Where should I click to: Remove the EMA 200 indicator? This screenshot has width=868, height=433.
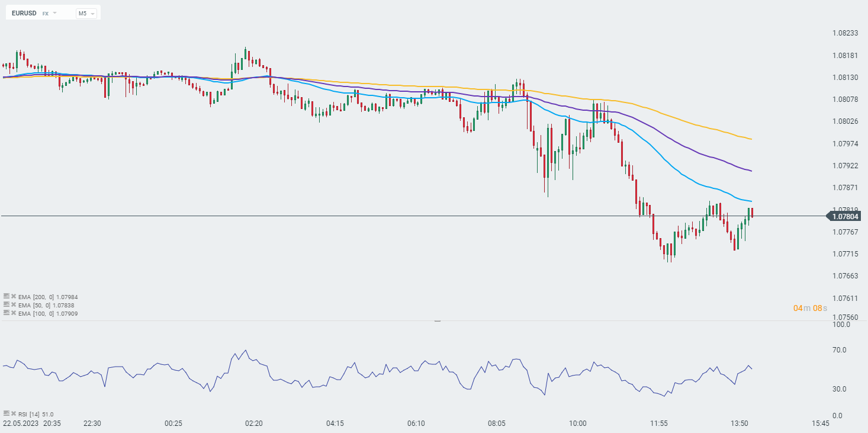pos(13,296)
